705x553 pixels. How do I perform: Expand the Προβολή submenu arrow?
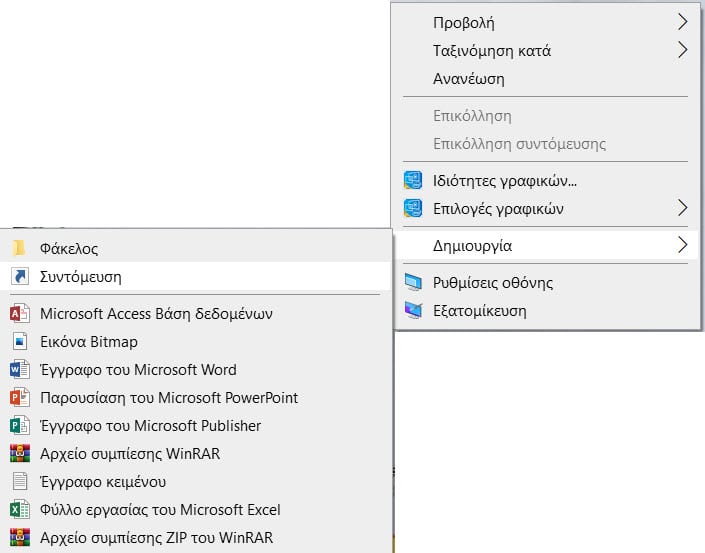click(x=682, y=22)
